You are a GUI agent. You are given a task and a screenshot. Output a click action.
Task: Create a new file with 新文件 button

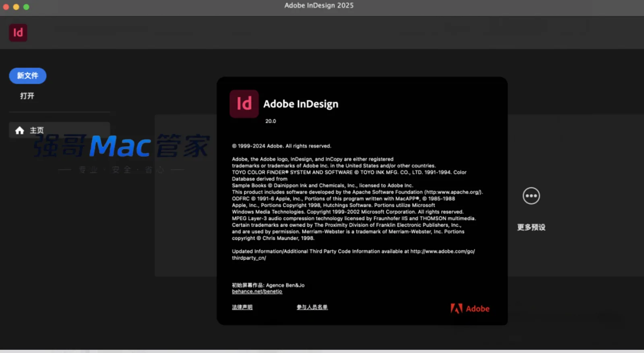28,76
